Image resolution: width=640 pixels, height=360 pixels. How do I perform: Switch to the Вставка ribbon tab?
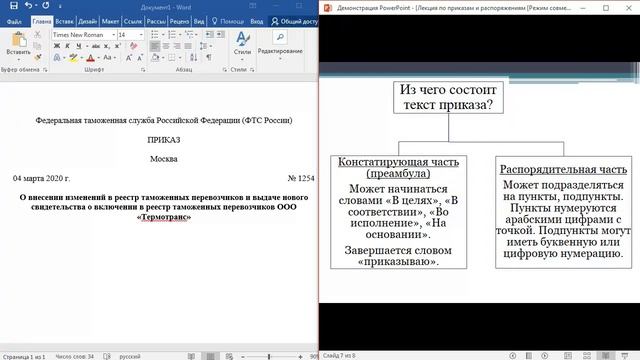tap(64, 22)
